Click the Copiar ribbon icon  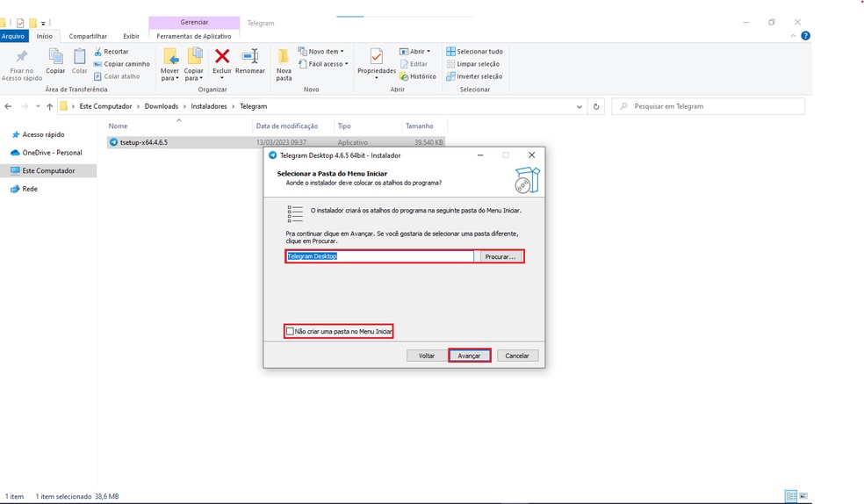pos(55,56)
